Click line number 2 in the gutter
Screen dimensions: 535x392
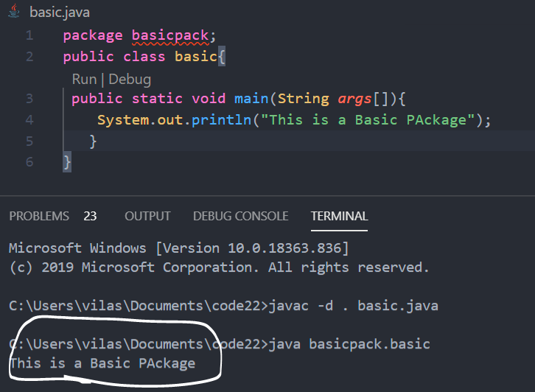coord(29,57)
